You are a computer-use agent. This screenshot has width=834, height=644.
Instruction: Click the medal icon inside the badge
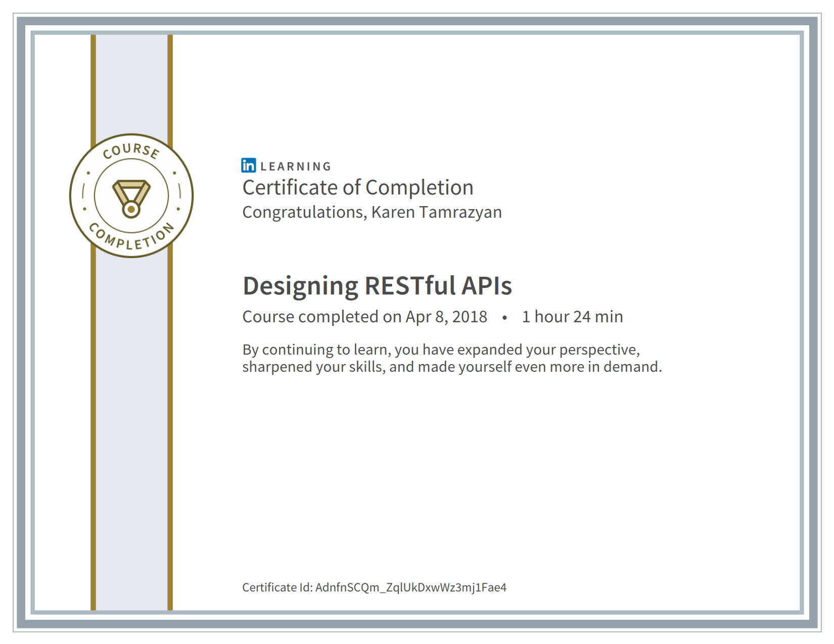coord(131,198)
